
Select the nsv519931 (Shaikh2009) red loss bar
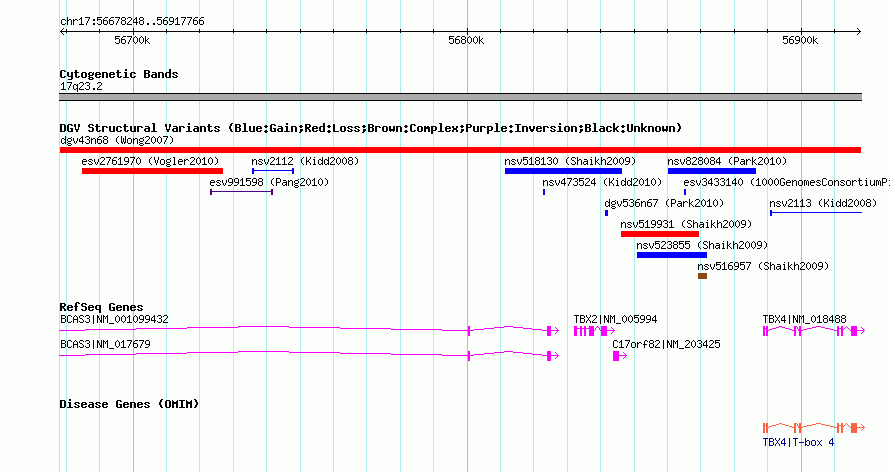[x=660, y=234]
